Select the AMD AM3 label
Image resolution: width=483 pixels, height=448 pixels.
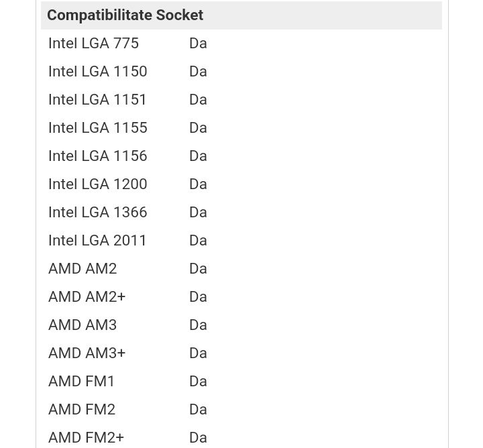point(83,325)
